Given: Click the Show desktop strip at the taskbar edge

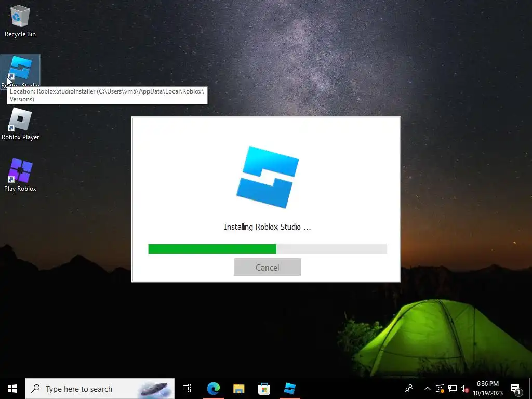Looking at the screenshot, I should coord(530,389).
